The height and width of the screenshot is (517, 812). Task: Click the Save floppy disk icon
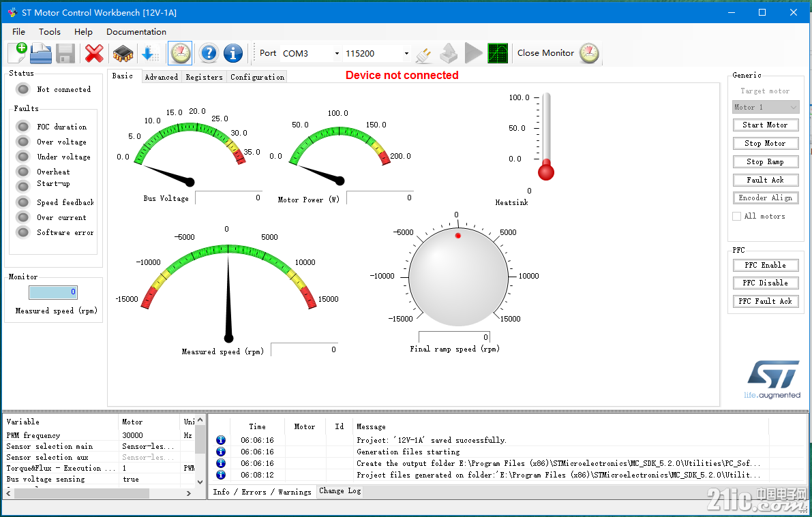[x=65, y=53]
